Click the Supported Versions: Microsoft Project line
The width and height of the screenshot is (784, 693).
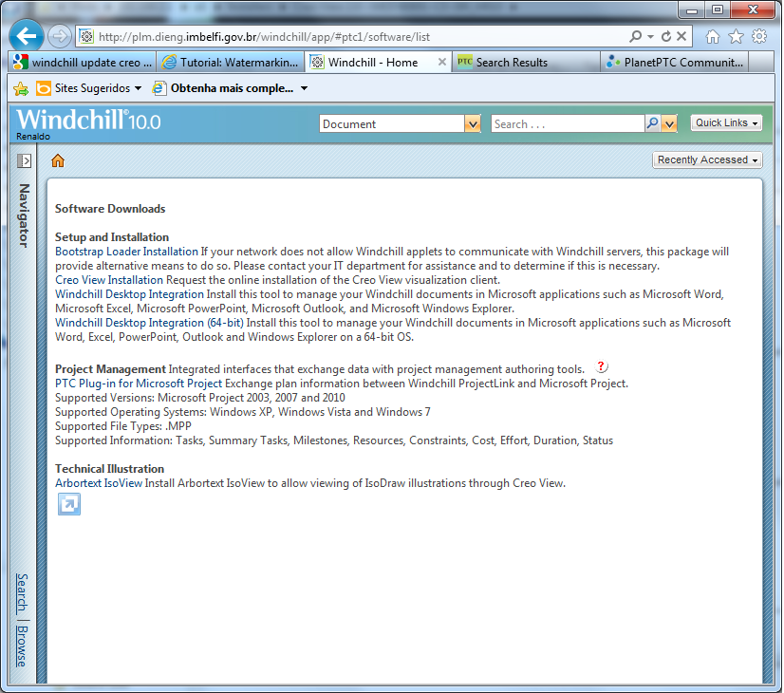[200, 398]
